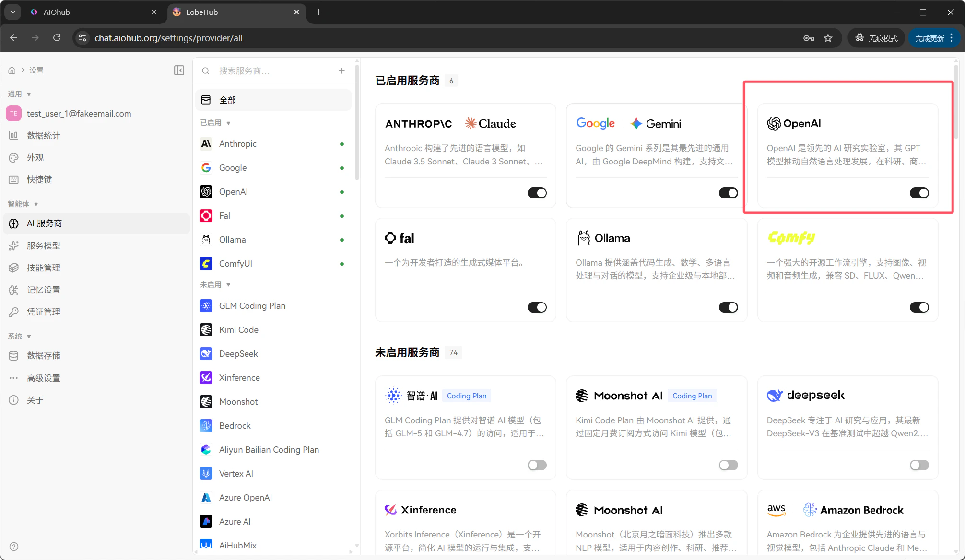965x560 pixels.
Task: Open Vertex AI in the list
Action: tap(273, 474)
